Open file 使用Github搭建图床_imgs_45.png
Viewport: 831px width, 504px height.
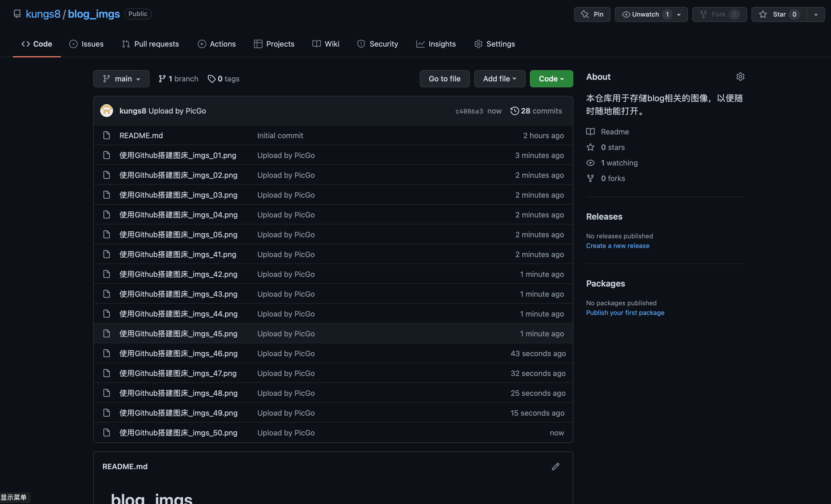[178, 333]
